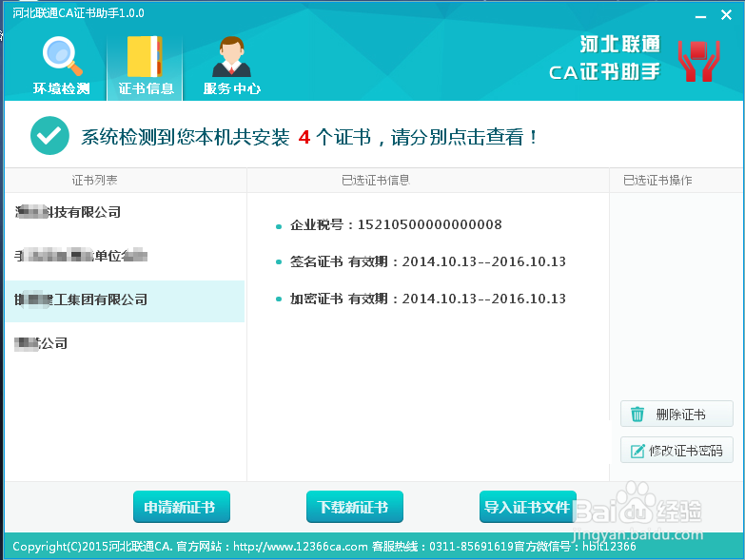Click the magnifying glass icon
Viewport: 745px width, 560px height.
62,56
